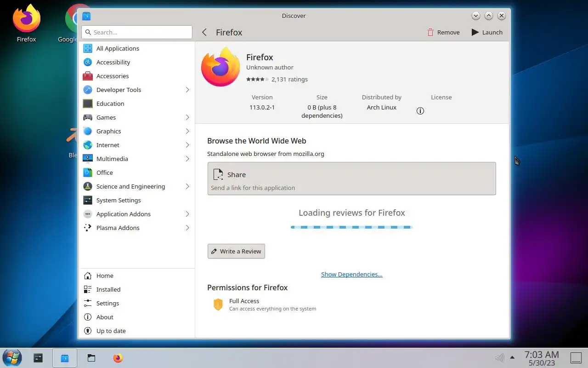Open the file manager from the taskbar
This screenshot has width=588, height=368.
(91, 358)
